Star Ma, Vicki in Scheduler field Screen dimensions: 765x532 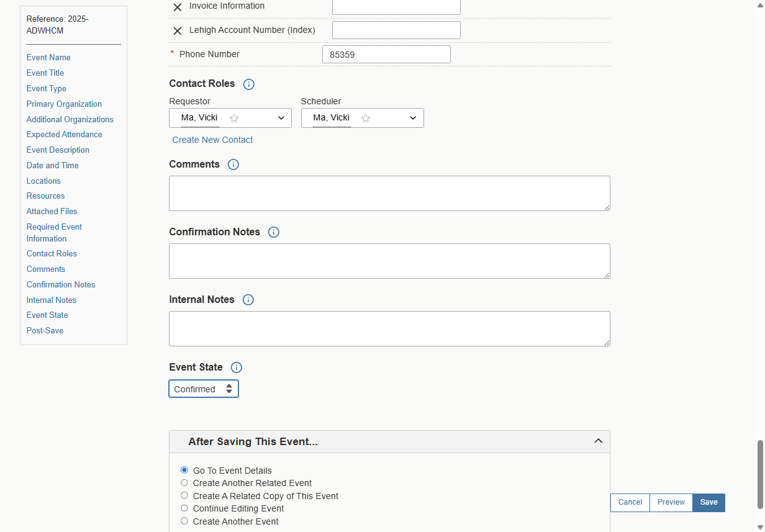pyautogui.click(x=366, y=118)
